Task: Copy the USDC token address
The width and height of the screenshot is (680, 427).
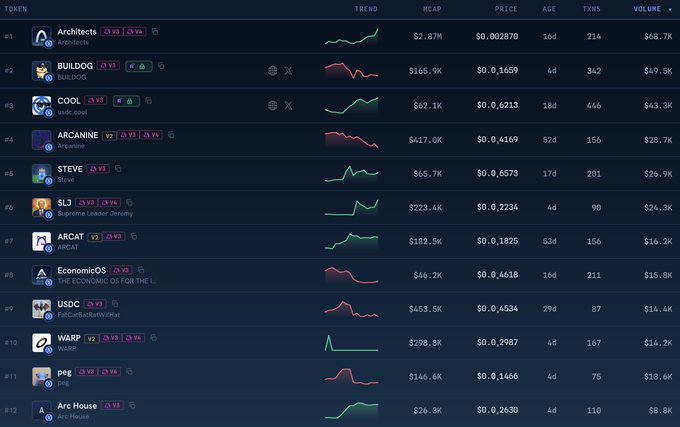Action: 114,304
